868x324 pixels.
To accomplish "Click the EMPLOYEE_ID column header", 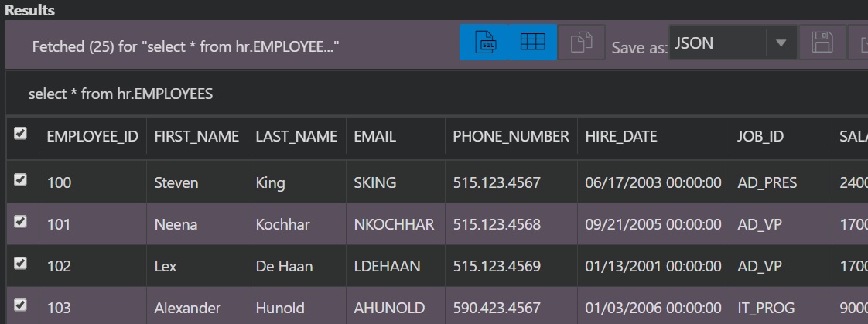I will pyautogui.click(x=92, y=137).
